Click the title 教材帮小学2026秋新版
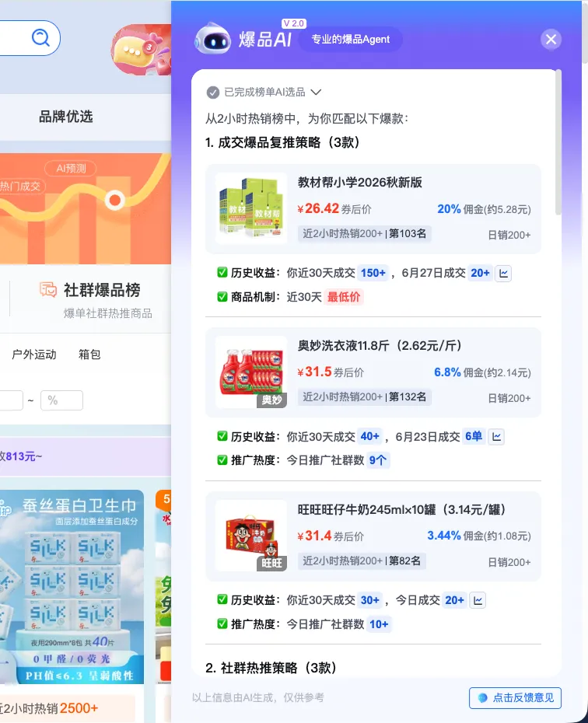 tap(359, 183)
